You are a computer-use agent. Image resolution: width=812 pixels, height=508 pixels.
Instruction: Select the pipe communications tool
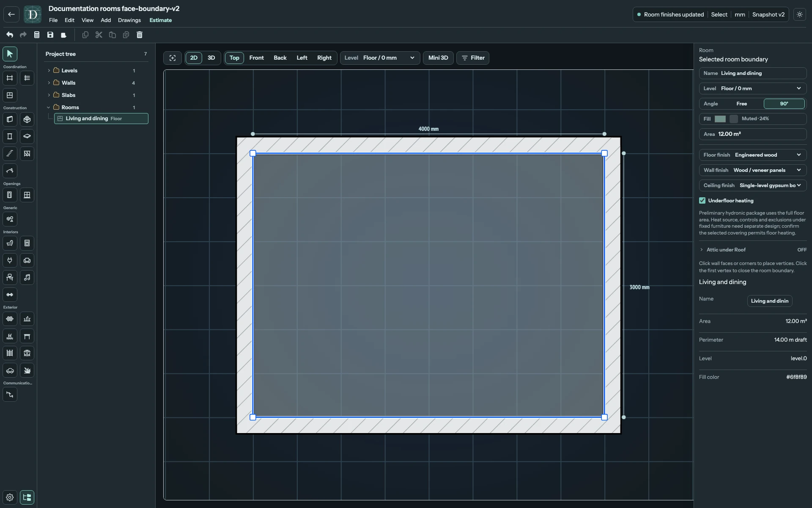point(10,395)
